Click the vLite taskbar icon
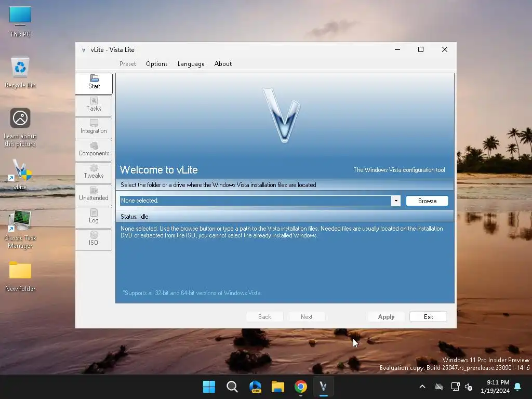 [x=323, y=387]
